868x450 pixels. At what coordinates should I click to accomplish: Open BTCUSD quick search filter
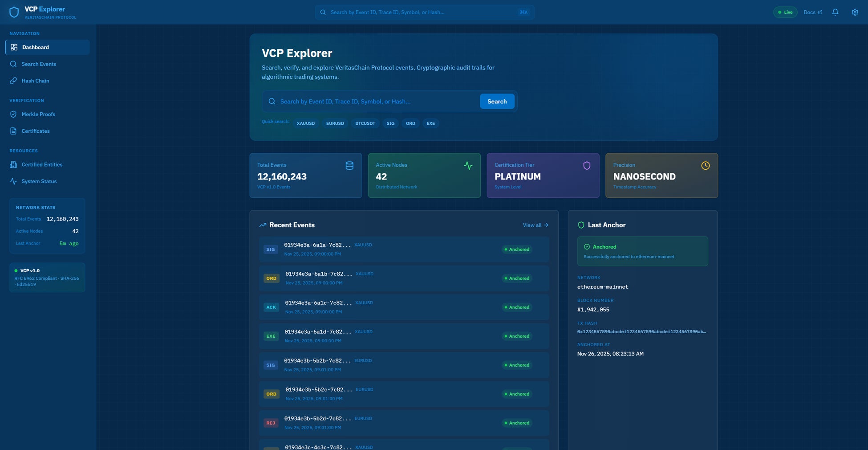(x=365, y=123)
